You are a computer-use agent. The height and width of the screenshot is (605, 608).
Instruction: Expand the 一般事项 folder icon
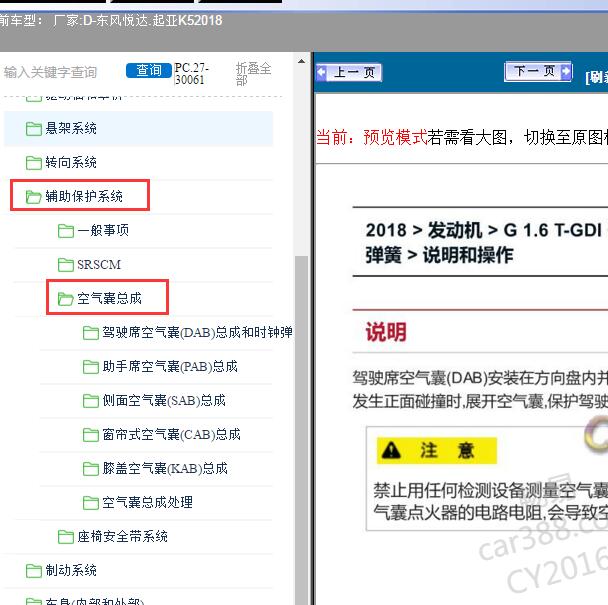(66, 231)
